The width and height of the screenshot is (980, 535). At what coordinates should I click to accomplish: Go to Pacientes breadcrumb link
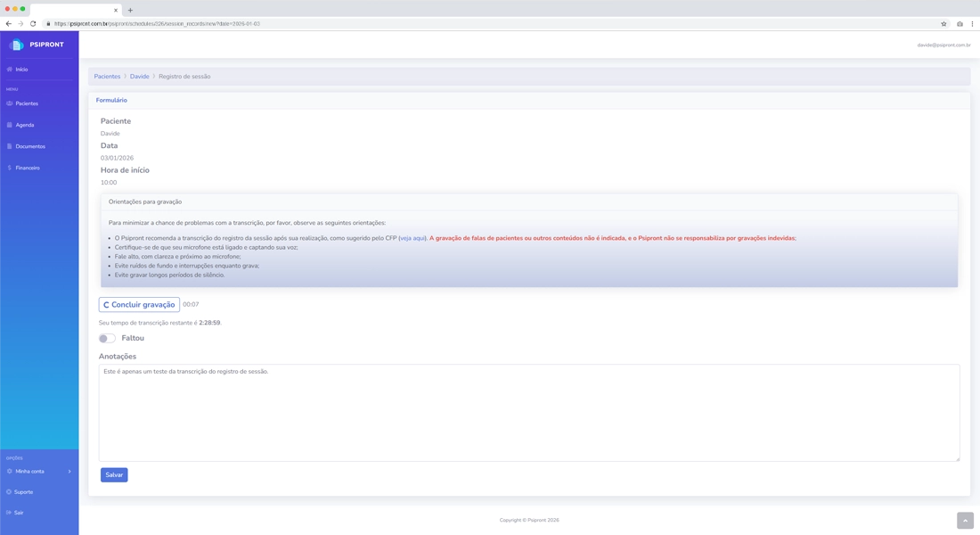coord(107,77)
